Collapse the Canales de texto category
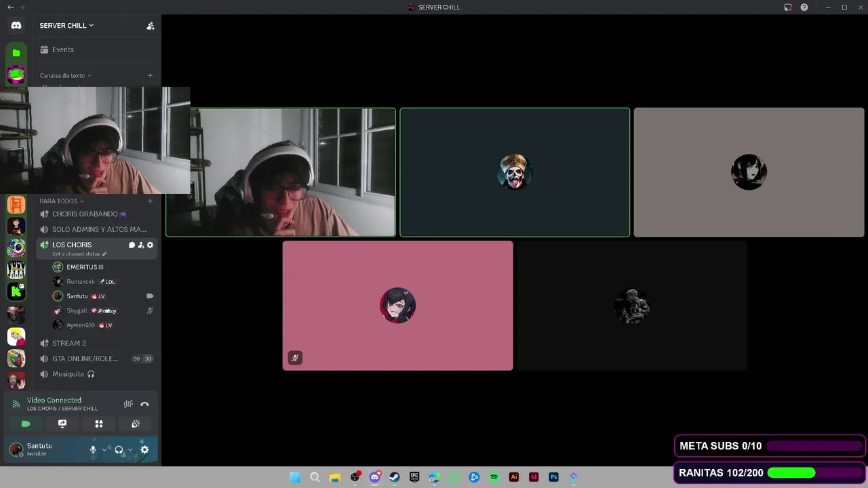The width and height of the screenshot is (868, 488). [65, 75]
